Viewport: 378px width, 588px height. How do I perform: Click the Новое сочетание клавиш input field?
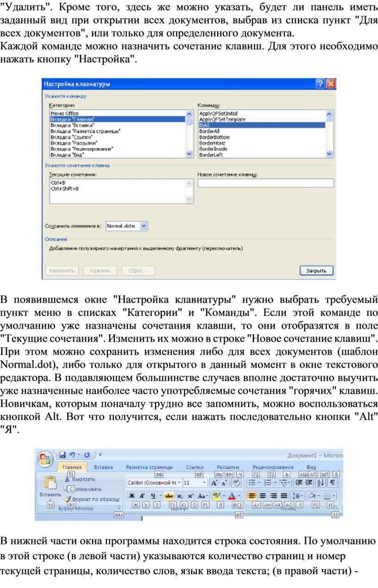tap(265, 184)
